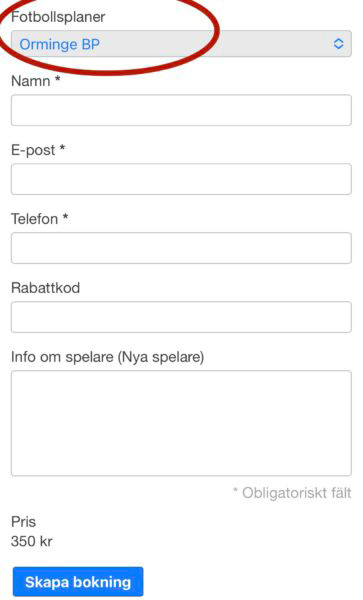Screen dimensions: 363x600
Task: Click the Rabattkod field label
Action: tap(46, 288)
